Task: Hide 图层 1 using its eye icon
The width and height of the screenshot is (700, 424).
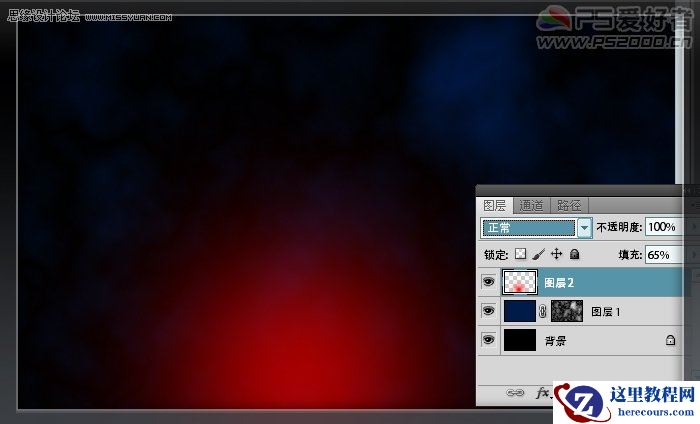Action: pos(489,311)
